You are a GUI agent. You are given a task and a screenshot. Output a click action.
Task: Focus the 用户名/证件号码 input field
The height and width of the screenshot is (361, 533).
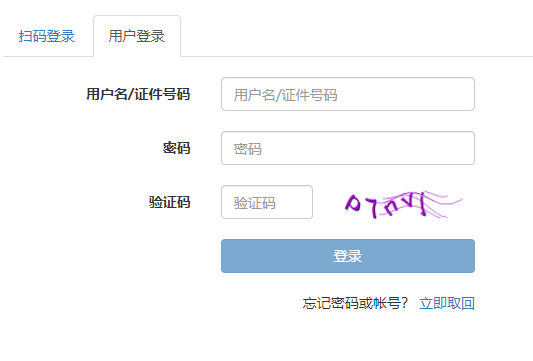point(348,94)
